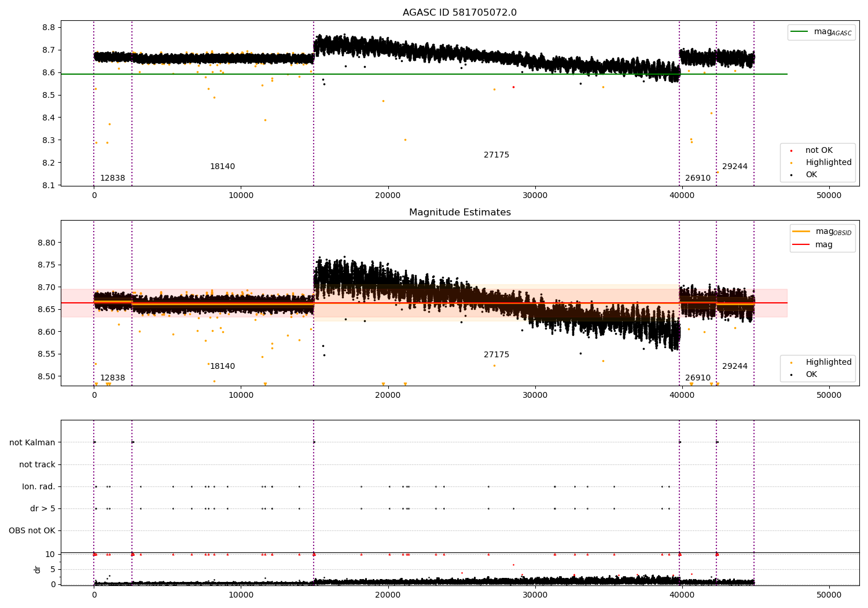Click label 27175 in Magnitude Estimates plot

pos(496,355)
